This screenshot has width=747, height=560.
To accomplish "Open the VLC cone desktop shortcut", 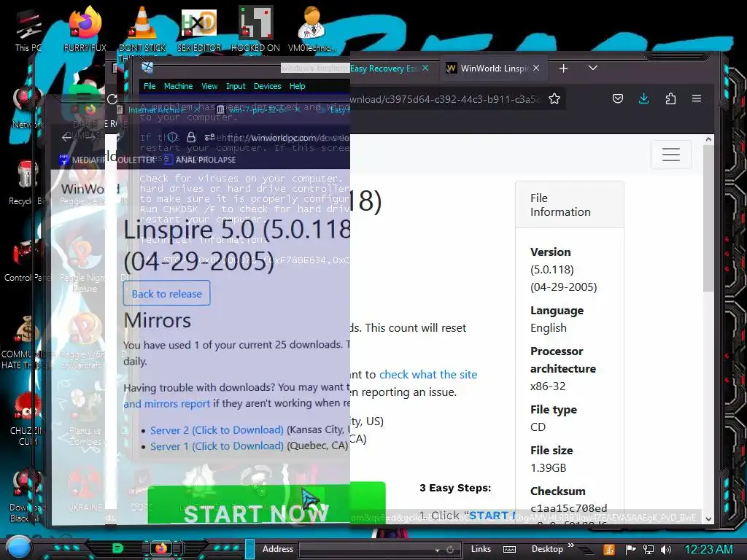I will click(x=142, y=29).
